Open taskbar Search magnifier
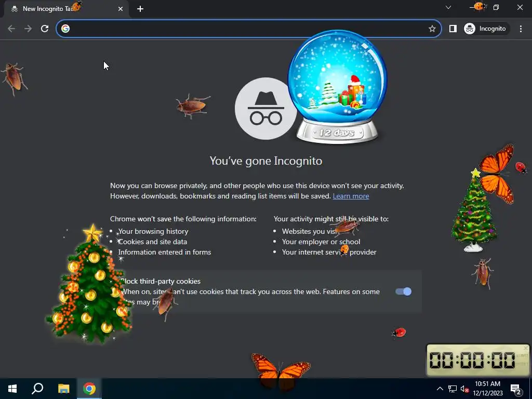Screen dimensions: 532x399 tap(37, 389)
